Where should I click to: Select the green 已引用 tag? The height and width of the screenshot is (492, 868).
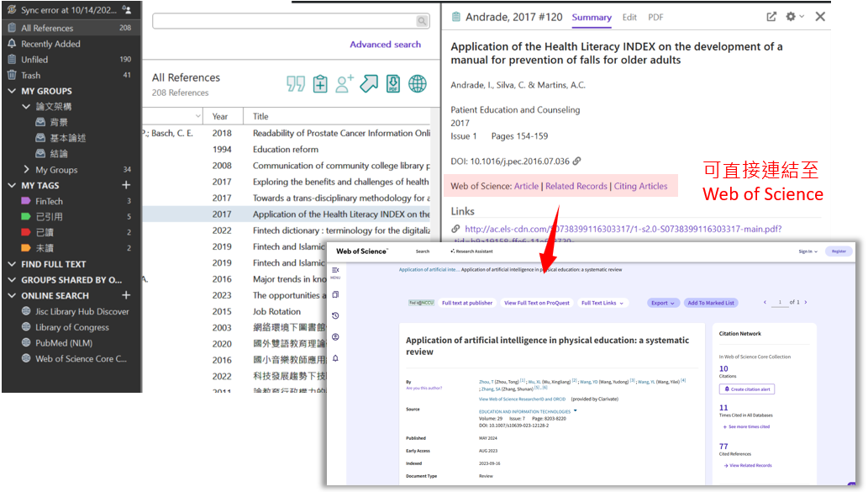tap(49, 217)
